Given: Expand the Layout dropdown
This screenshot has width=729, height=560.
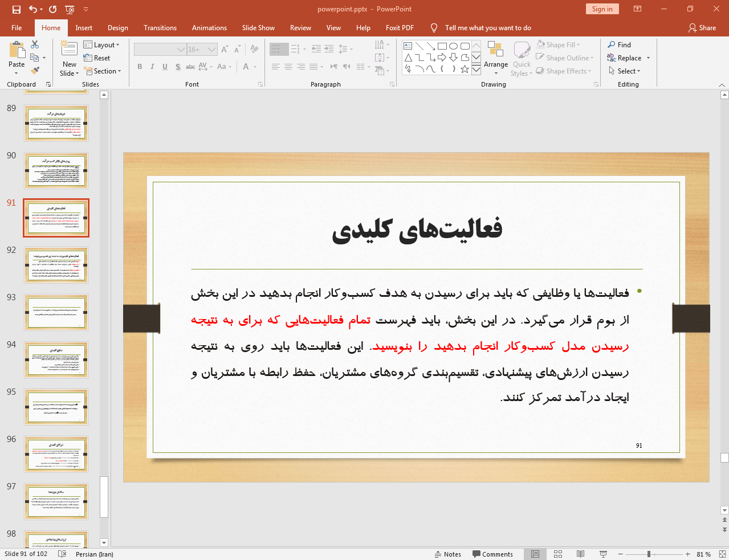Looking at the screenshot, I should point(101,45).
